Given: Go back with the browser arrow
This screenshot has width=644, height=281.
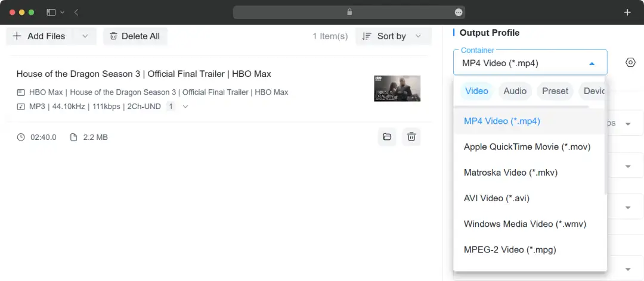Looking at the screenshot, I should coord(76,13).
